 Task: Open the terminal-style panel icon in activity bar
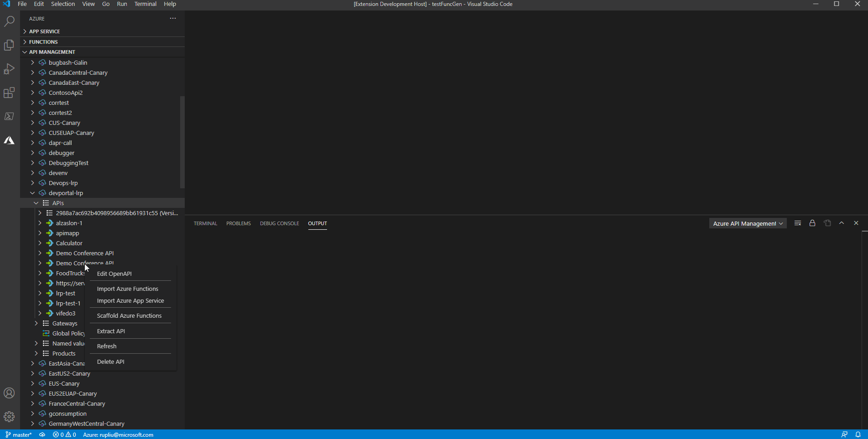pyautogui.click(x=9, y=116)
